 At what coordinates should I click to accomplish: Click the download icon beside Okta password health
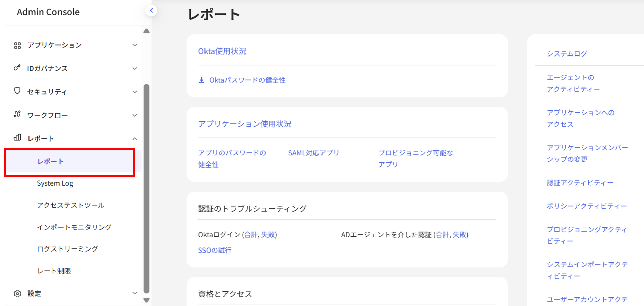(x=201, y=80)
